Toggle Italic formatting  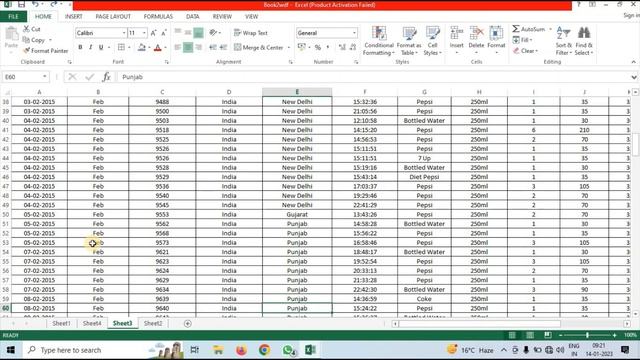(91, 47)
